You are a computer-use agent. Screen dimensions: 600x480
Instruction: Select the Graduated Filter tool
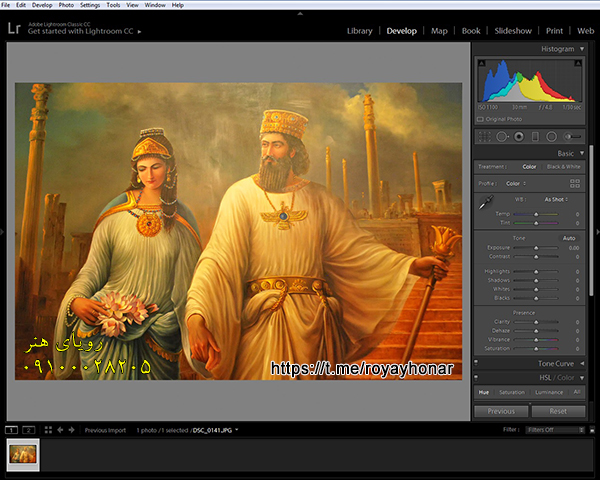535,136
